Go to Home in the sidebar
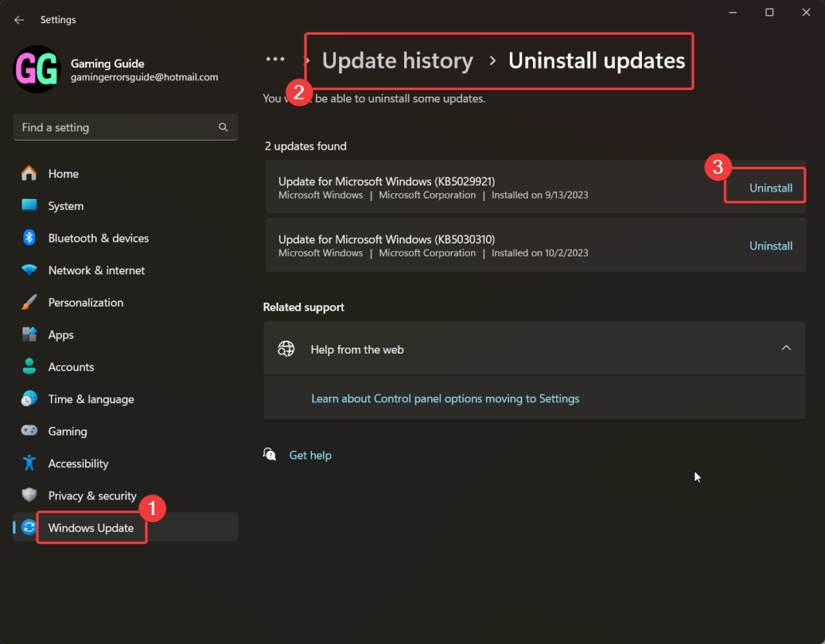The height and width of the screenshot is (644, 825). click(x=63, y=173)
